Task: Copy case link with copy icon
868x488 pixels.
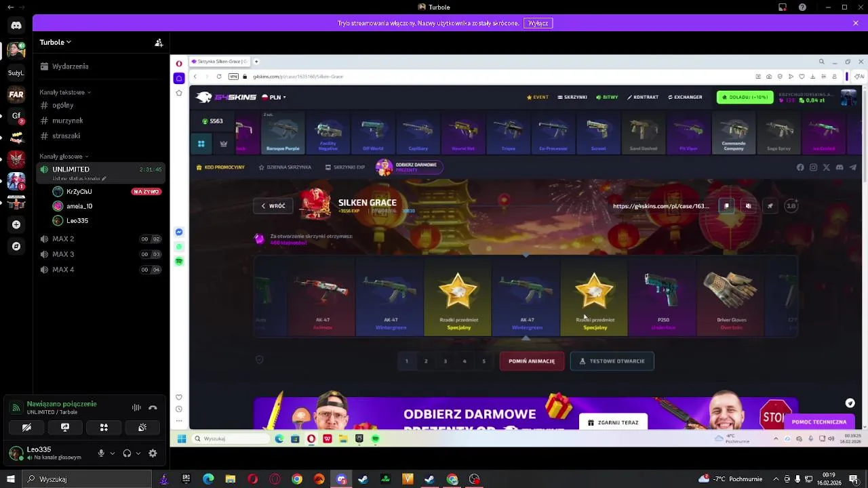Action: [x=726, y=206]
